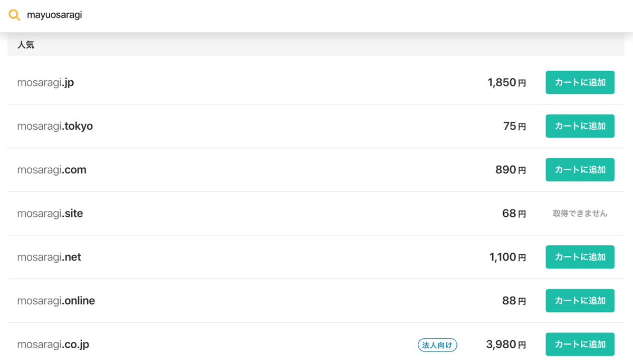Select the mosaragi.jp domain name
This screenshot has width=633, height=364.
click(45, 83)
